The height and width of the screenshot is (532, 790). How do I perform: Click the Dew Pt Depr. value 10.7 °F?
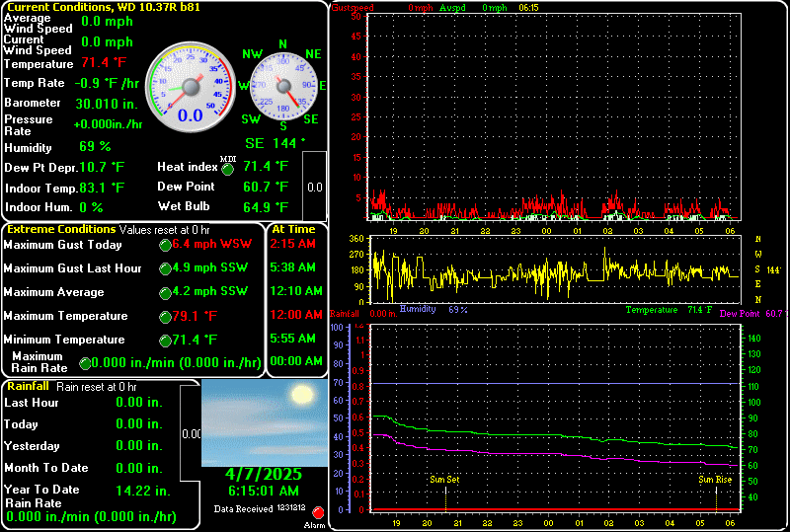tap(102, 167)
